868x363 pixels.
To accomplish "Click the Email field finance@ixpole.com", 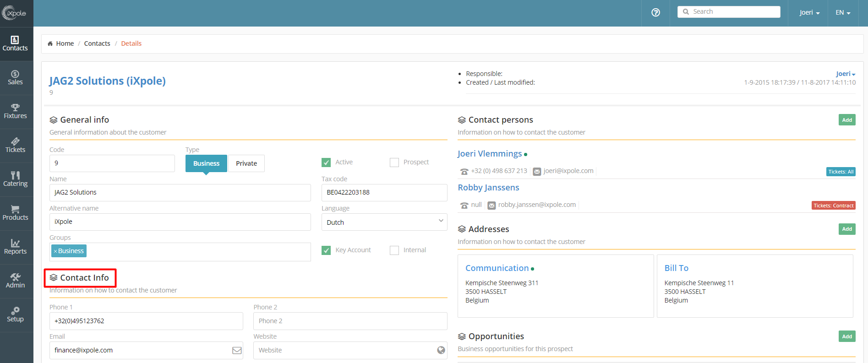I will [x=146, y=350].
